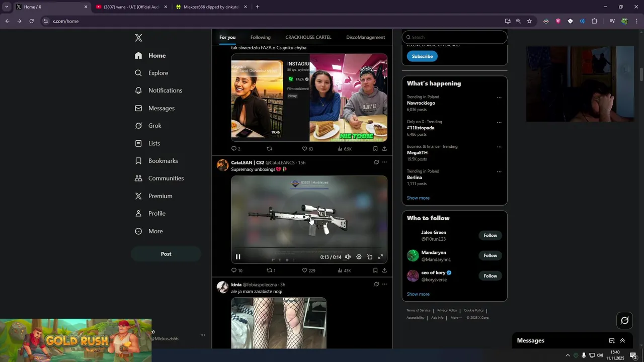Screen dimensions: 644x362
Task: Open Bookmarks in the sidebar
Action: (156, 161)
